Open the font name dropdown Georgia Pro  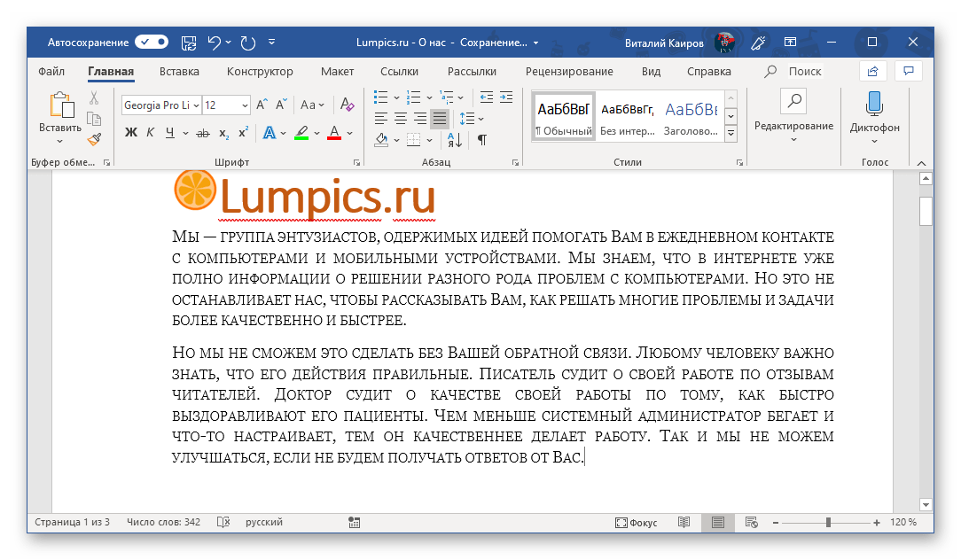[195, 105]
